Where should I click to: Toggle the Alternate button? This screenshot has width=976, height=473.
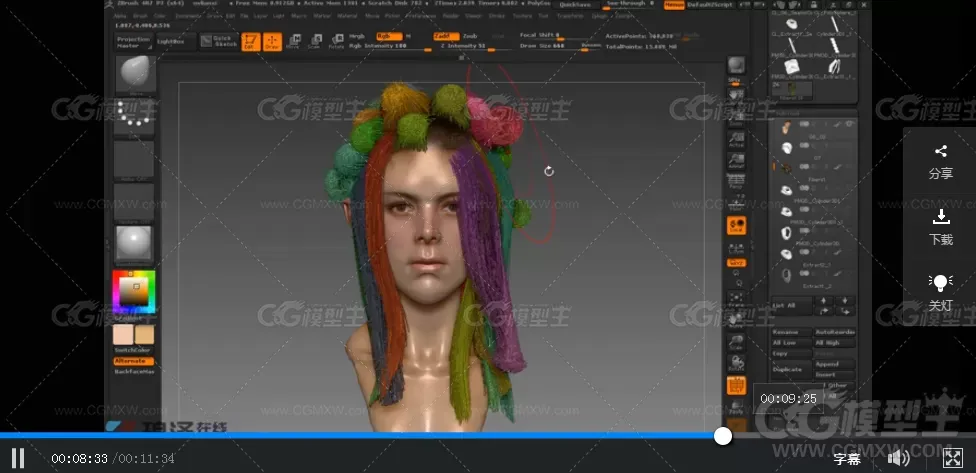click(x=133, y=361)
